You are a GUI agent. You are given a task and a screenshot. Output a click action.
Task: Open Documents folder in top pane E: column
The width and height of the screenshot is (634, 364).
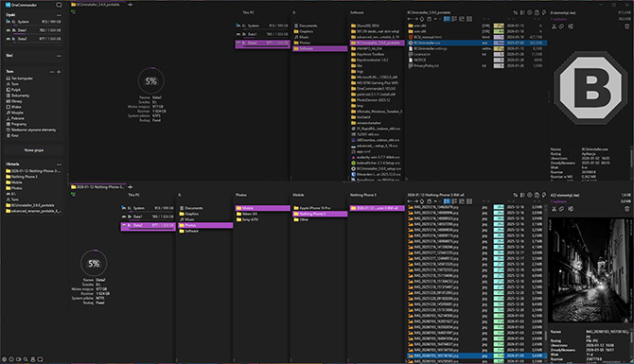click(306, 26)
